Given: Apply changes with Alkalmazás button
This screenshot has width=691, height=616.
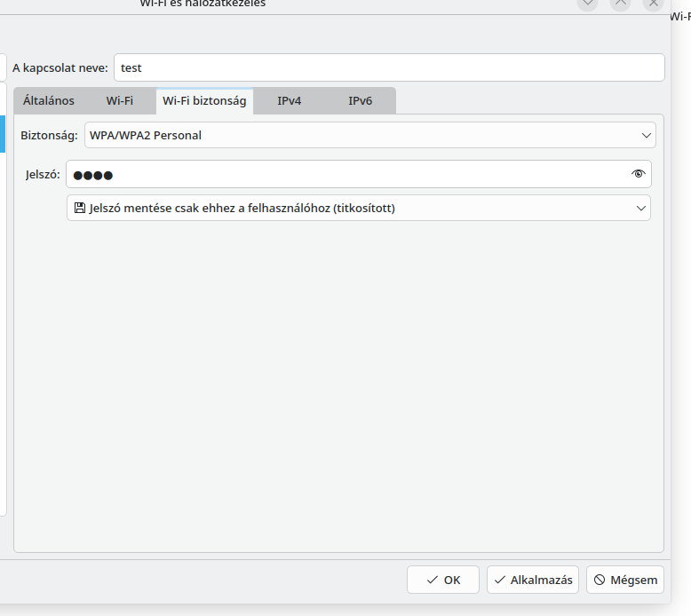Looking at the screenshot, I should pos(533,580).
